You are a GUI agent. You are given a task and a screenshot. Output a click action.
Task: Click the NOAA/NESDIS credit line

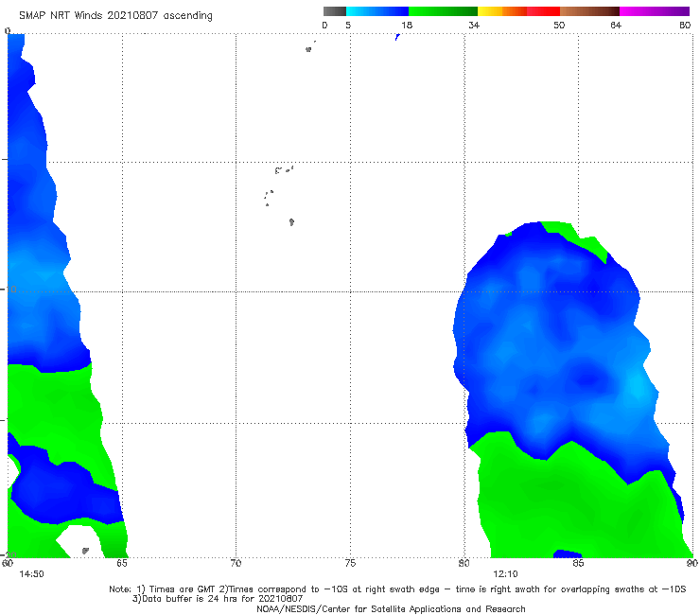click(391, 608)
